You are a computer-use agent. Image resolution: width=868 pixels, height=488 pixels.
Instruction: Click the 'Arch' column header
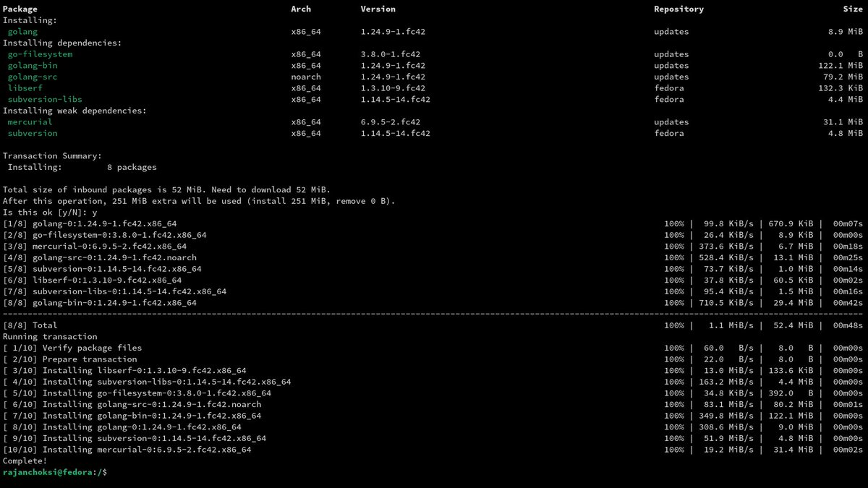pos(301,9)
